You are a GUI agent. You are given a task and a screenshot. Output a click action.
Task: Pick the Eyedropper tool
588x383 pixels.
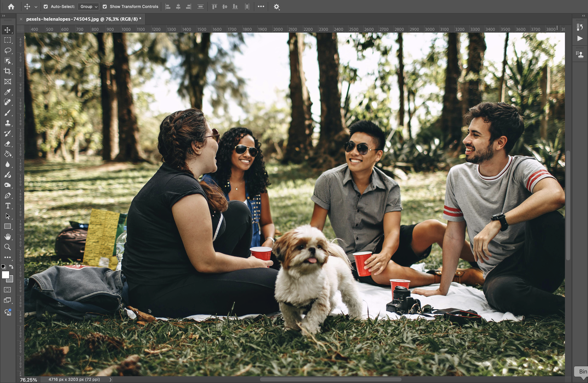7,92
